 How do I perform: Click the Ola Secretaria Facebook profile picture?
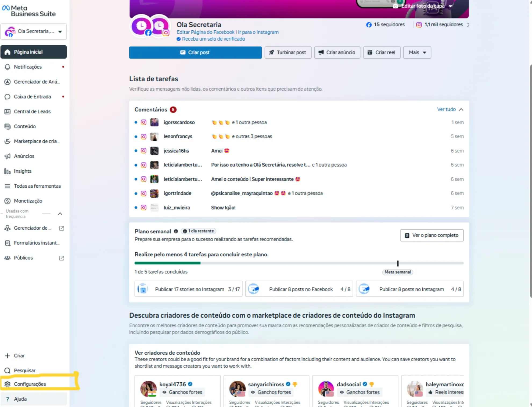pyautogui.click(x=141, y=27)
